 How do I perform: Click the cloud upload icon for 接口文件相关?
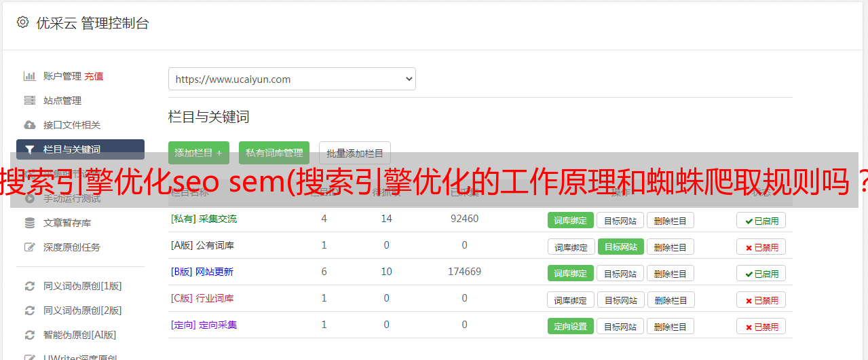30,125
